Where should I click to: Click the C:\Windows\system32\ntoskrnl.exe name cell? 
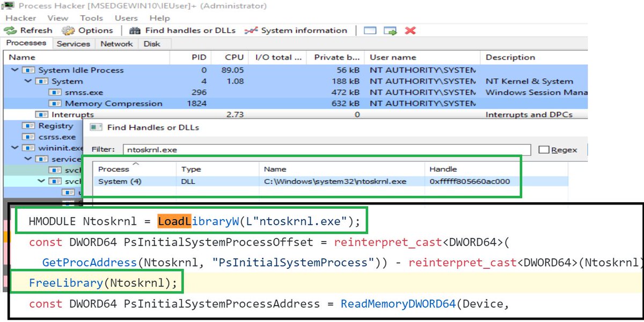point(335,181)
